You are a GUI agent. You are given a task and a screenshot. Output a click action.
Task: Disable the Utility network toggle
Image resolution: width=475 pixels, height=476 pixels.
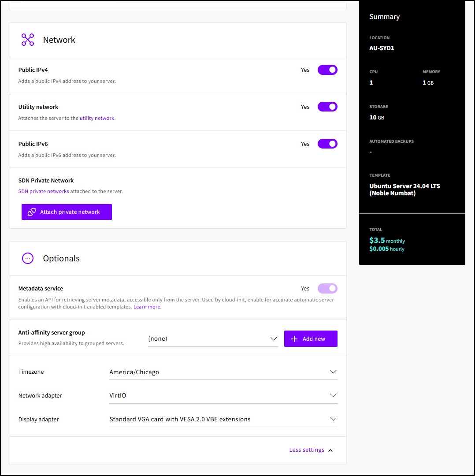[x=327, y=107]
